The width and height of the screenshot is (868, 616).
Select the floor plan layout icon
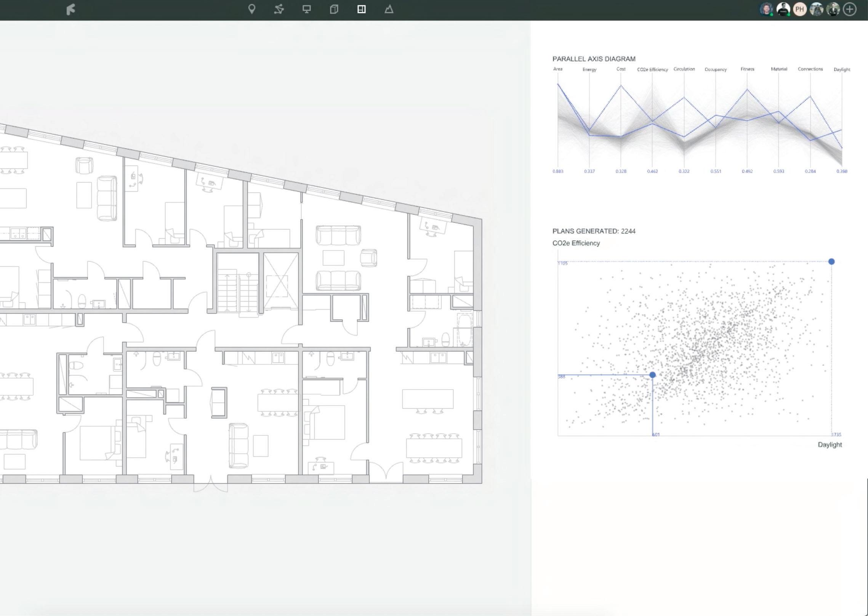tap(362, 9)
